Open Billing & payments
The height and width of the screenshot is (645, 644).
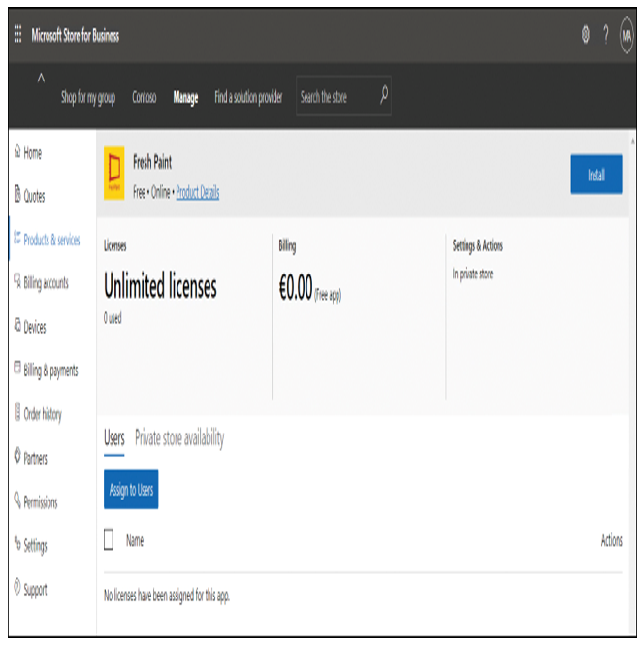[x=50, y=371]
